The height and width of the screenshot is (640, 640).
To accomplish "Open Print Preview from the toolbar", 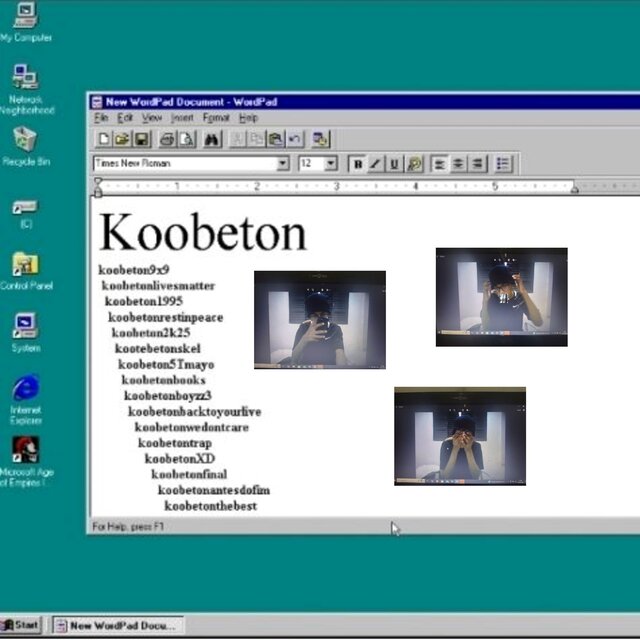I will [184, 140].
